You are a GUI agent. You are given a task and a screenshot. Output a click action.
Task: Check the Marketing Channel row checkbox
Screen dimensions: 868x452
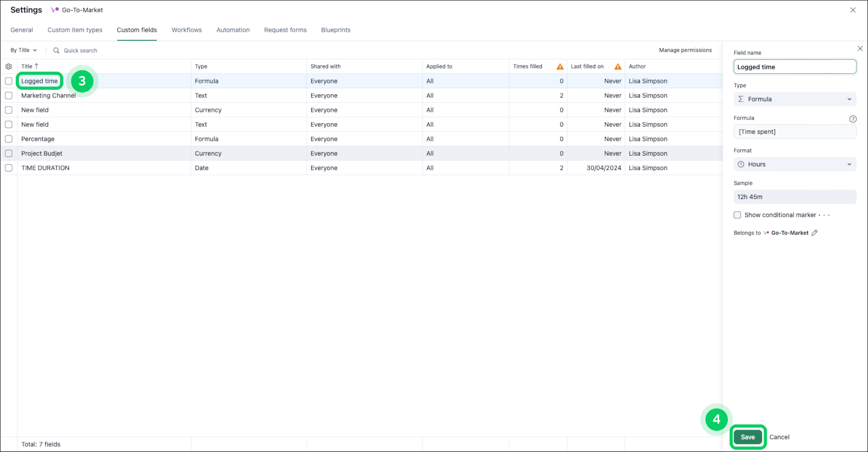click(x=8, y=95)
